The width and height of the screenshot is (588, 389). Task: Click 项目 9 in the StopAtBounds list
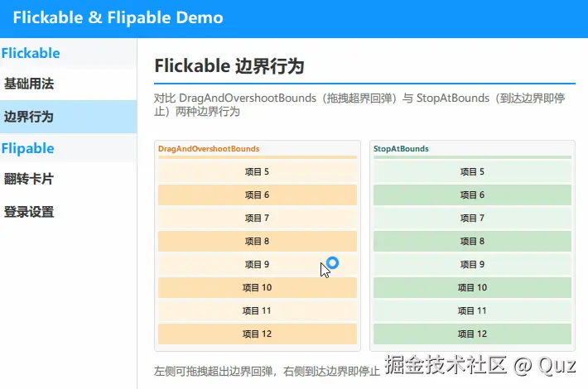point(473,264)
